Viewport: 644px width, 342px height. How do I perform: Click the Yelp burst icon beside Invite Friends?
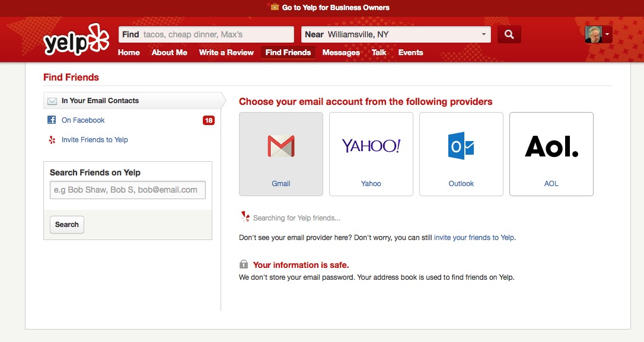[52, 140]
